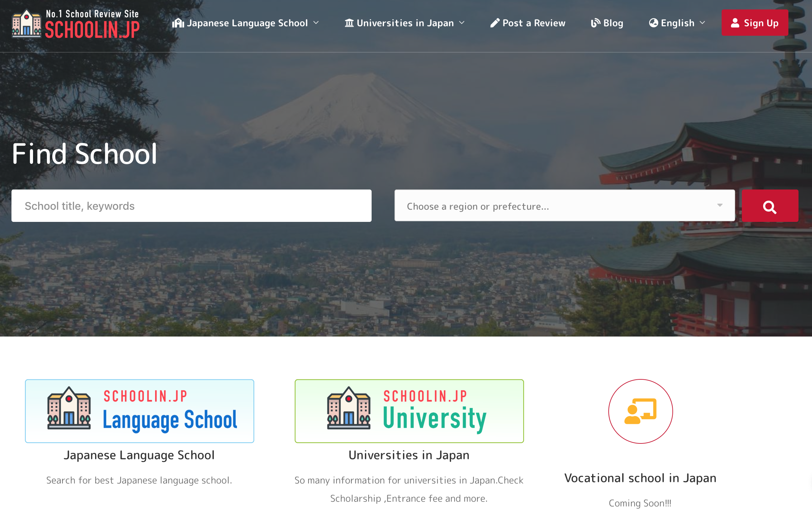
Task: Click the globe icon beside English
Action: point(654,23)
